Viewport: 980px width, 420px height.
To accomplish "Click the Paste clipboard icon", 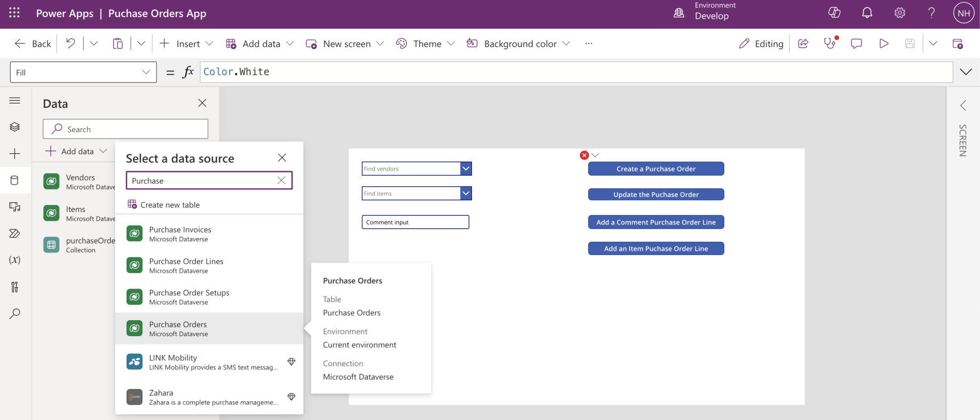I will [x=118, y=44].
